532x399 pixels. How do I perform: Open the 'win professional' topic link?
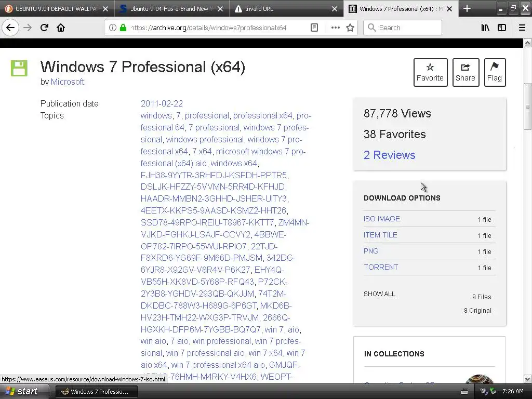point(222,341)
